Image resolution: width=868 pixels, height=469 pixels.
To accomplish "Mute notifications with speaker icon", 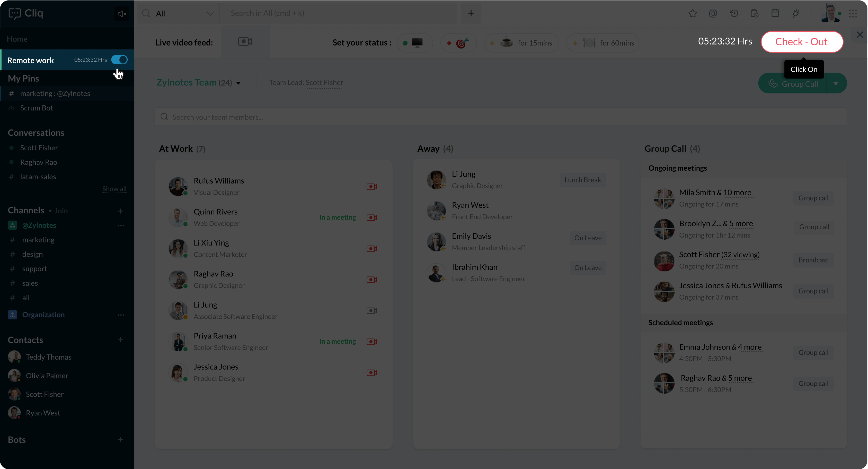I will (x=121, y=14).
